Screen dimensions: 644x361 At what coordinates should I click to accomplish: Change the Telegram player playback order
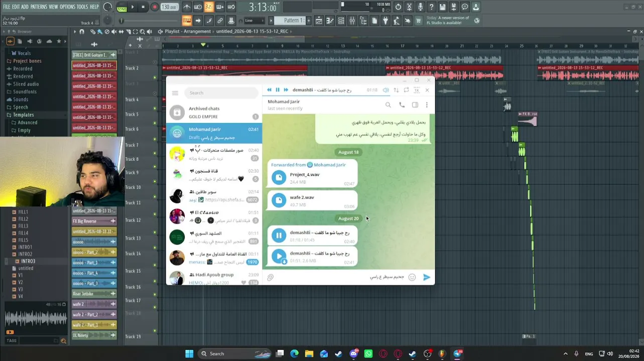pyautogui.click(x=396, y=90)
